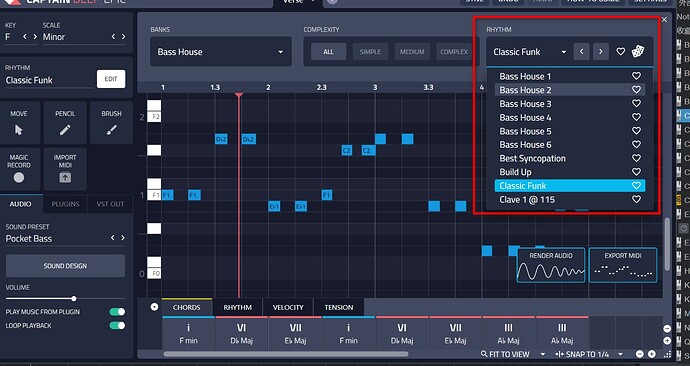Favorite the Bass House 2 rhythm
The image size is (690, 366).
pyautogui.click(x=636, y=90)
